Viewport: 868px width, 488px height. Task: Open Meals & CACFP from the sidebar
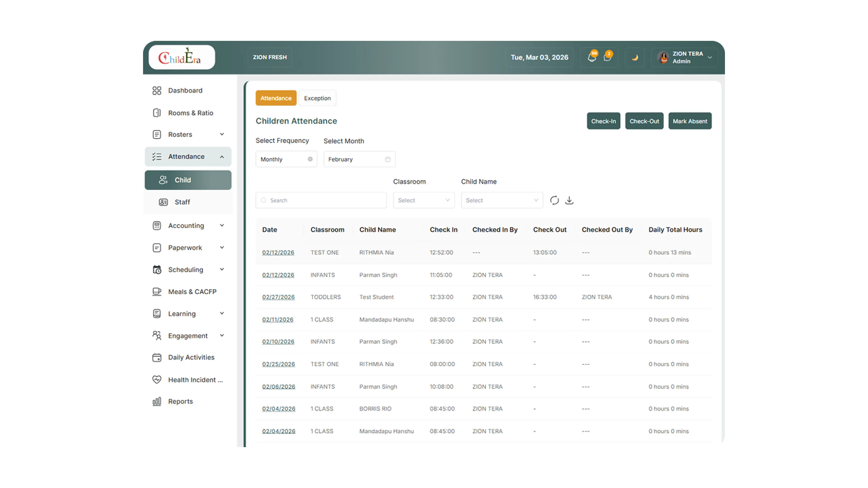click(x=188, y=291)
